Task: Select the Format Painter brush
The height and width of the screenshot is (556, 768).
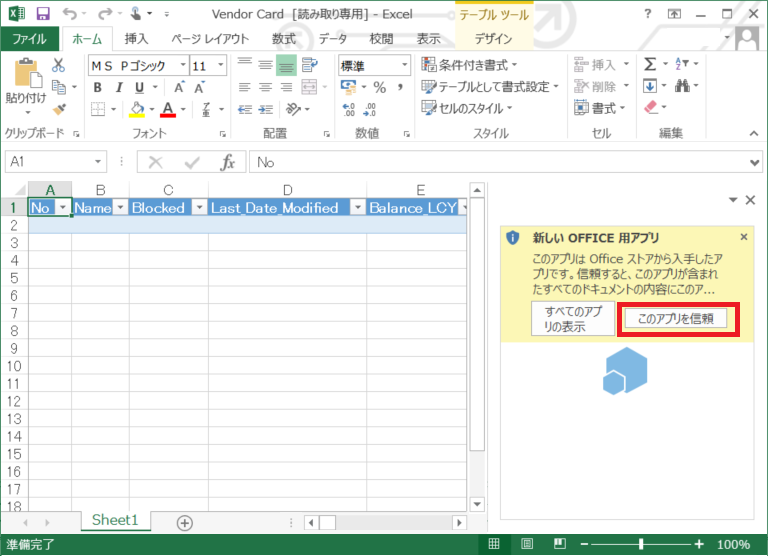Action: [59, 109]
